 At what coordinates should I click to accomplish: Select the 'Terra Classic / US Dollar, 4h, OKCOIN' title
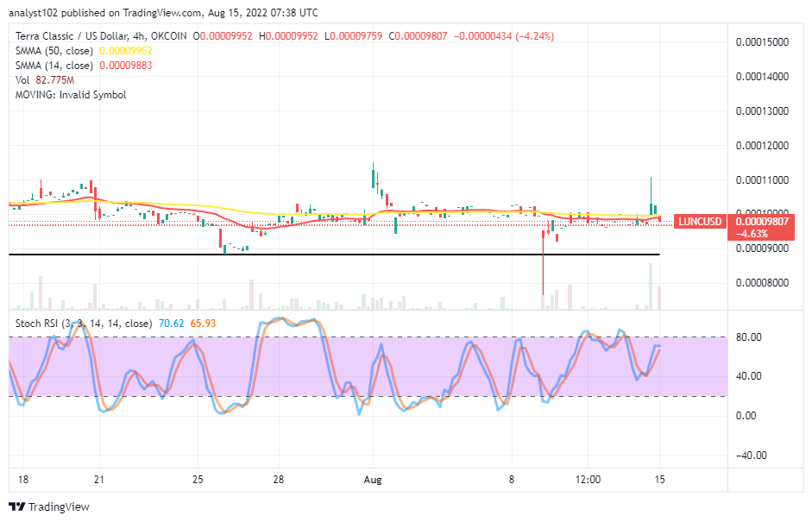[x=101, y=36]
